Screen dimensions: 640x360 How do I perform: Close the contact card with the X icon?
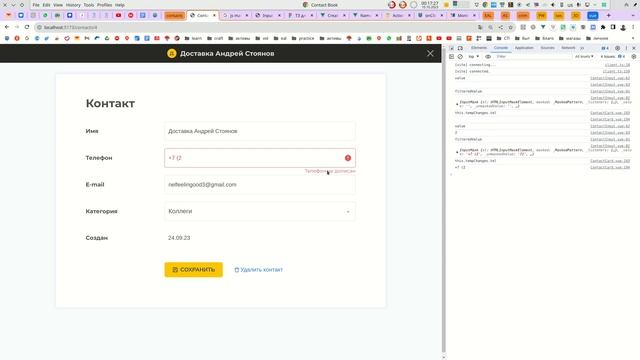(x=430, y=53)
